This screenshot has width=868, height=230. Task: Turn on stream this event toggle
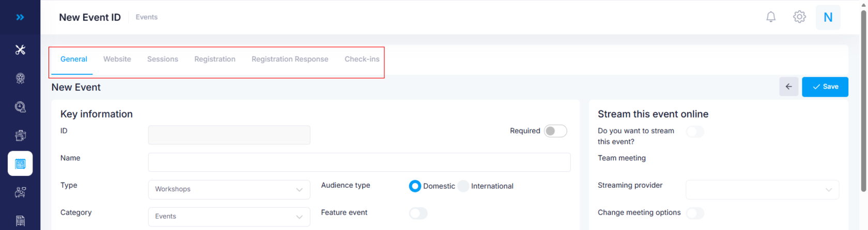[x=694, y=132]
